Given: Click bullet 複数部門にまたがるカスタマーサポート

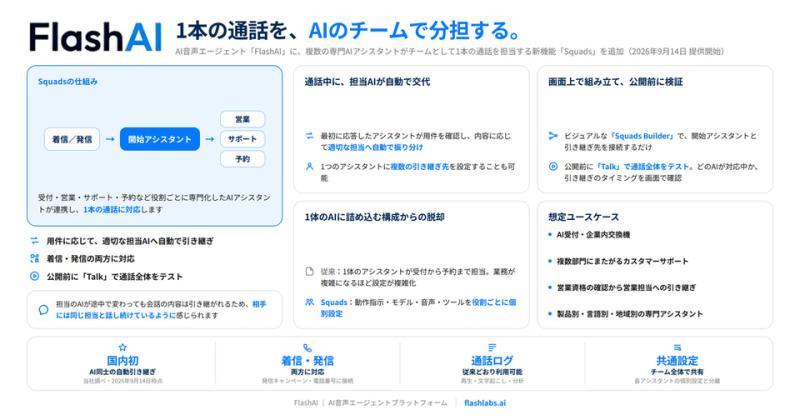Looking at the screenshot, I should (622, 261).
